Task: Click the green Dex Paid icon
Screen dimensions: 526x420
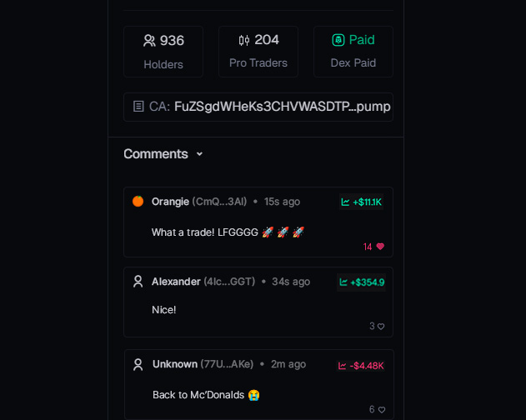Action: [x=338, y=40]
